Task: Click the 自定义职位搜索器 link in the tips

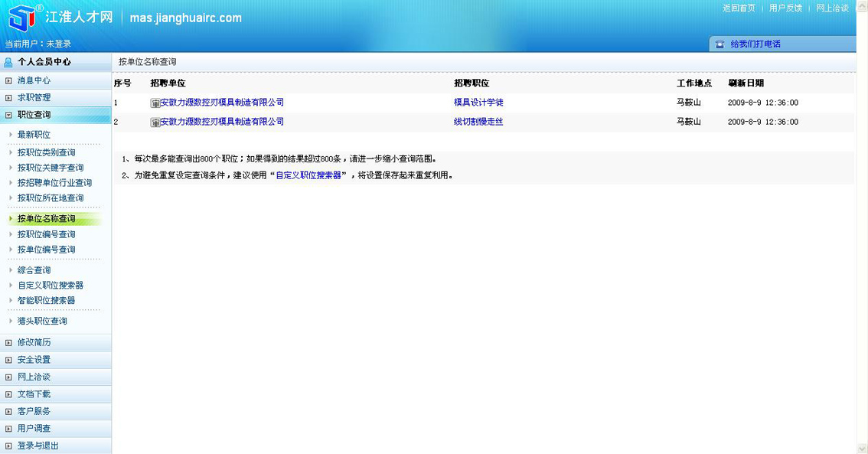Action: pyautogui.click(x=308, y=175)
